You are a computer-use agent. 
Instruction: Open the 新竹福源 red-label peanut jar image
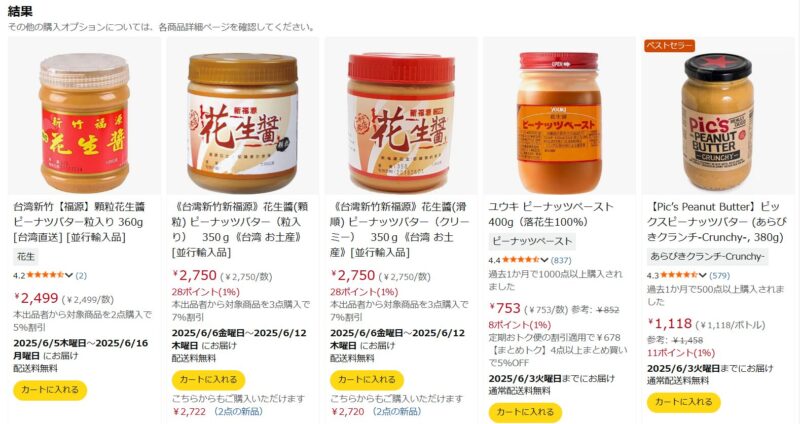coord(84,122)
